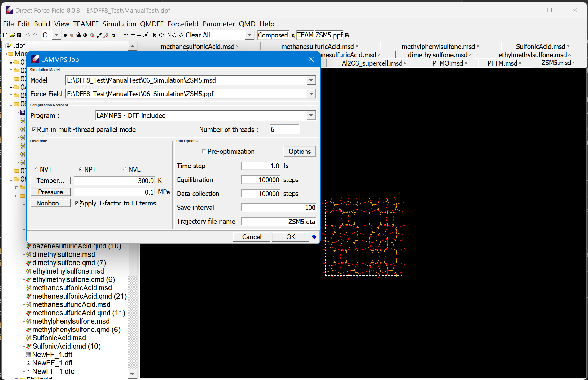Select the view centering crosshair tool
Viewport: 588px width, 380px height.
point(181,35)
